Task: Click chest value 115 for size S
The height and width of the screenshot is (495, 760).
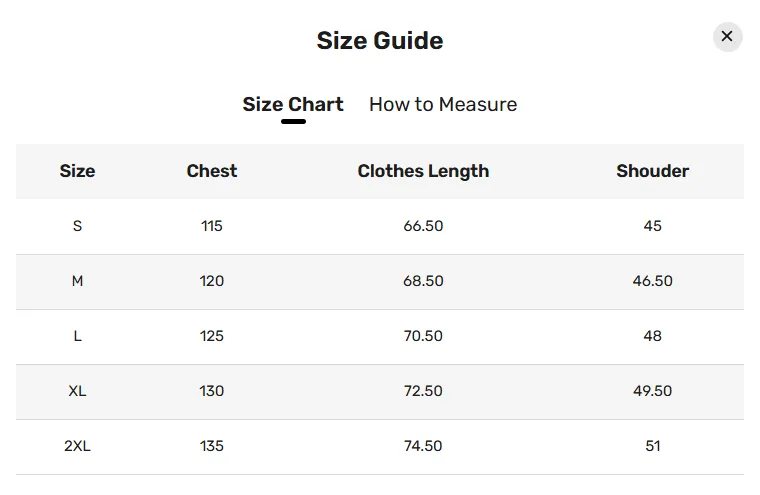Action: 212,226
